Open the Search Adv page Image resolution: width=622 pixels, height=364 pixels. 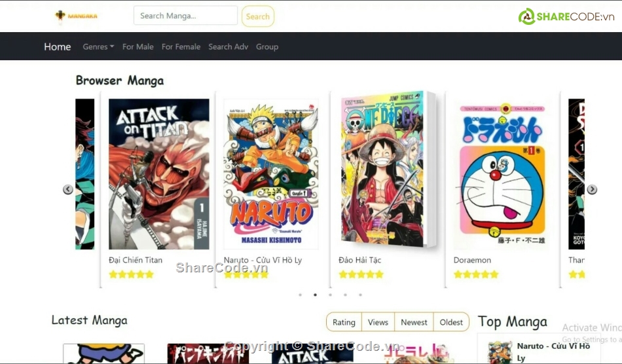click(228, 46)
